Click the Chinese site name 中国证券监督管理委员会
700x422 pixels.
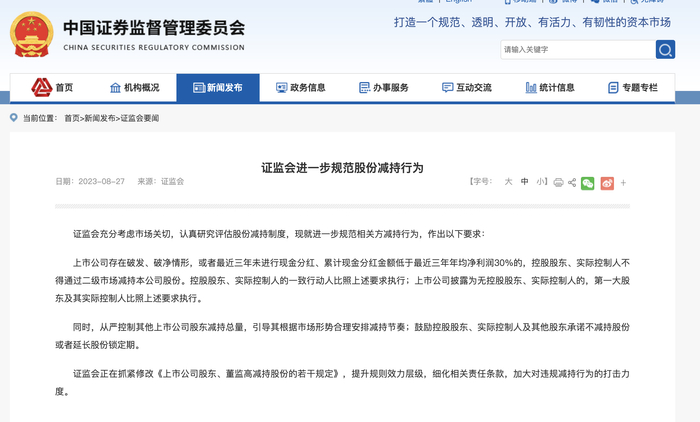154,28
